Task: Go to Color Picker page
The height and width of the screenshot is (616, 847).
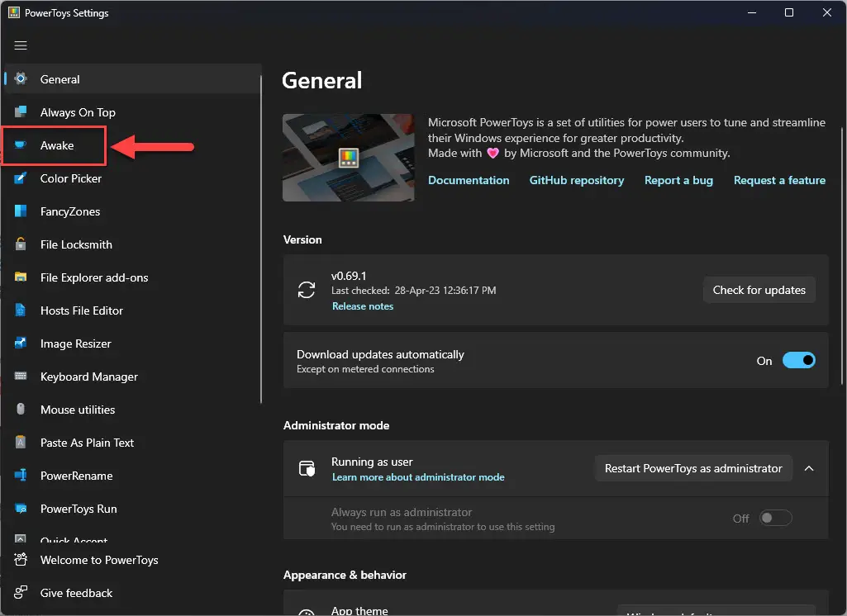Action: point(132,178)
